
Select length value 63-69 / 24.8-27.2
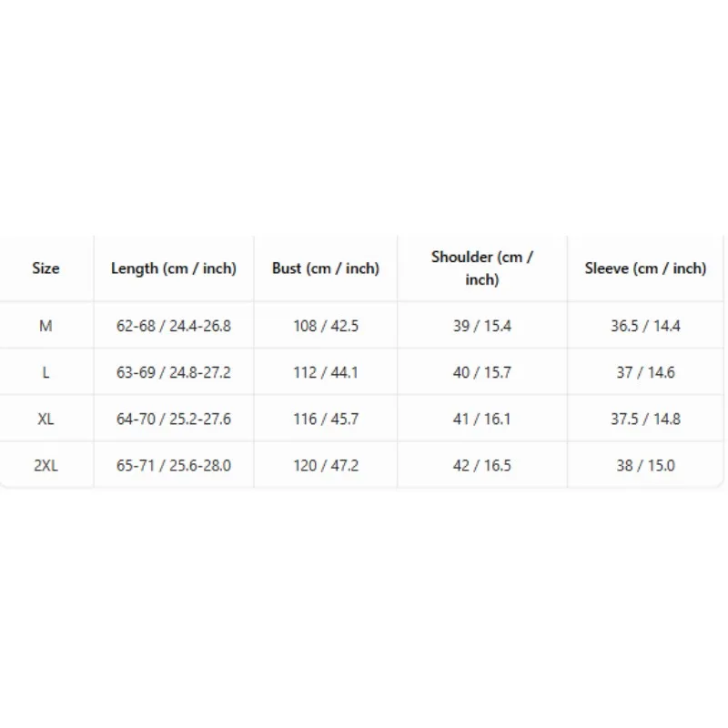point(174,372)
